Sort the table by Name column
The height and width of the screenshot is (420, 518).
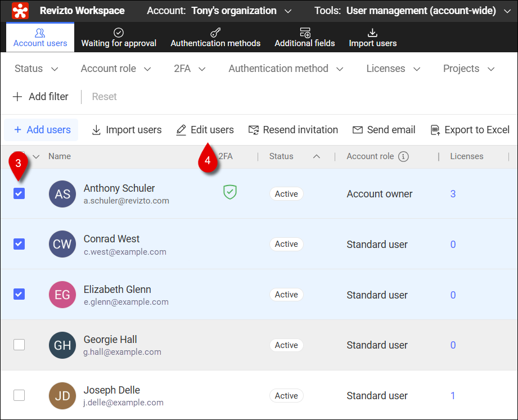60,156
